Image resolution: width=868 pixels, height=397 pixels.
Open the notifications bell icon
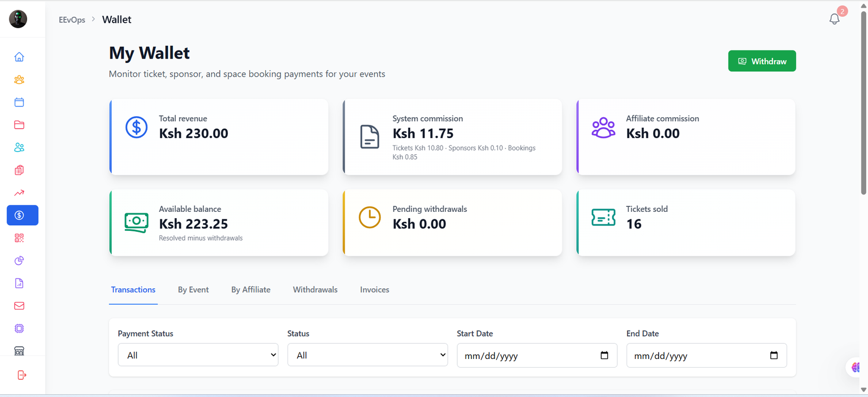tap(834, 19)
